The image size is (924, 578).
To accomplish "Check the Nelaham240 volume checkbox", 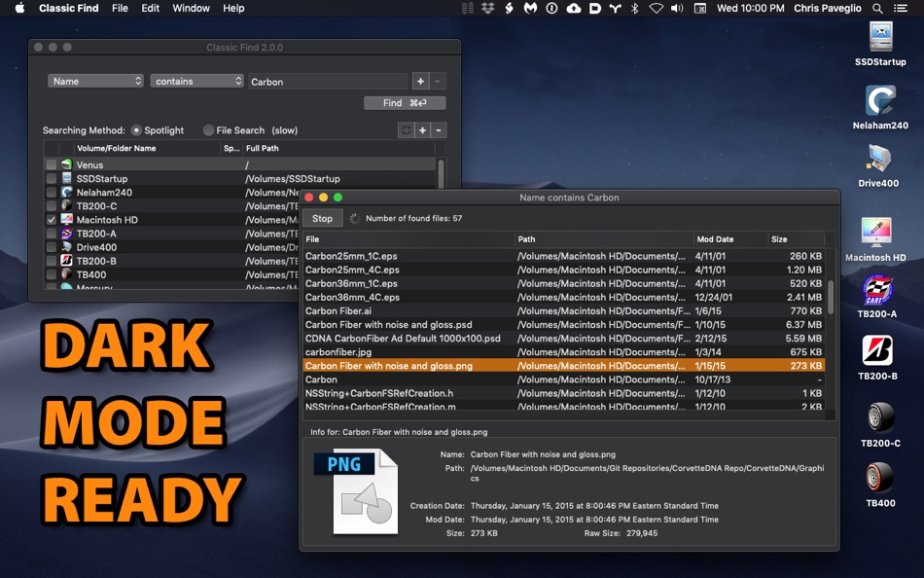I will pyautogui.click(x=52, y=193).
